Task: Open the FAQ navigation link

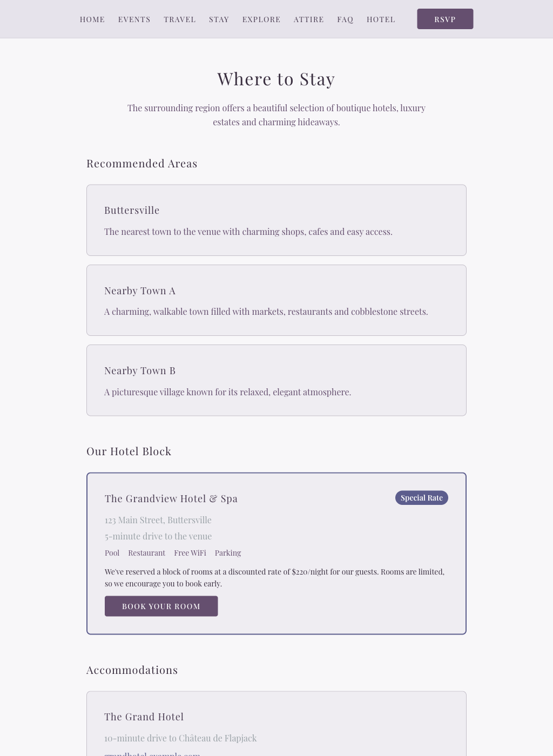Action: pos(345,19)
